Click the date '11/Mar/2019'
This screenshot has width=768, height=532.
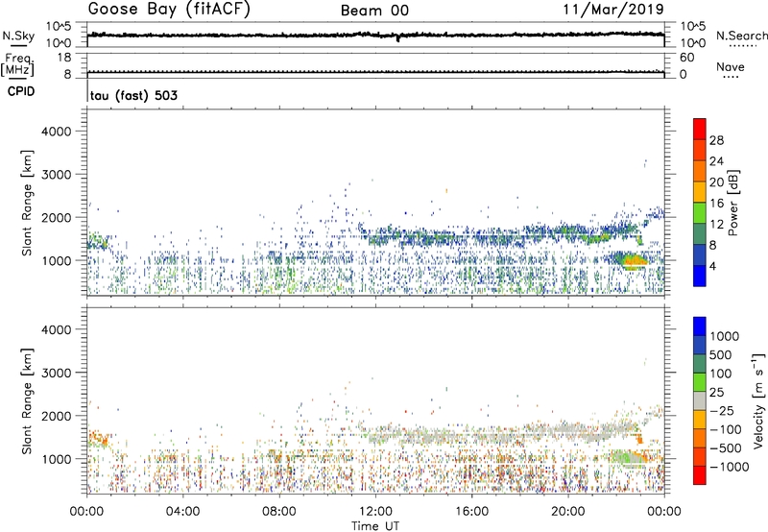coord(613,9)
